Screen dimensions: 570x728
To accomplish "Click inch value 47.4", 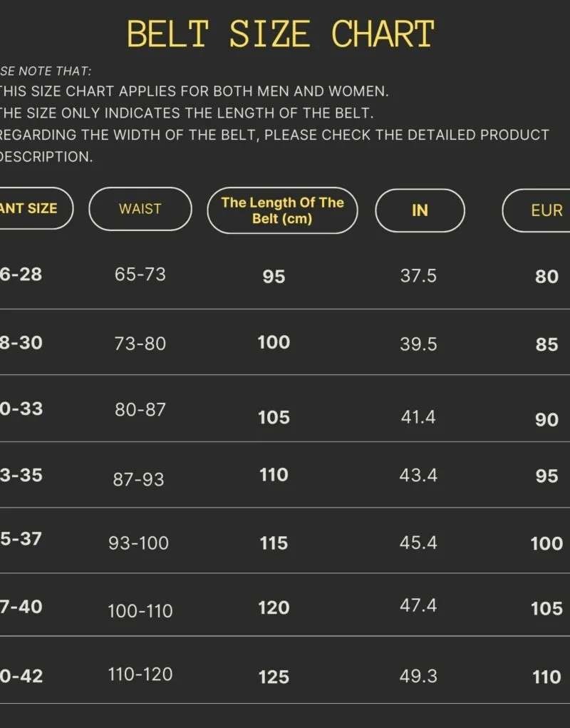I will point(418,605).
